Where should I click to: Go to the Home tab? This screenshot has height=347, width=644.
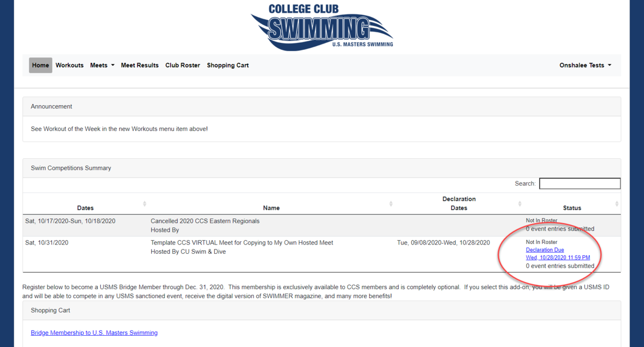point(40,65)
